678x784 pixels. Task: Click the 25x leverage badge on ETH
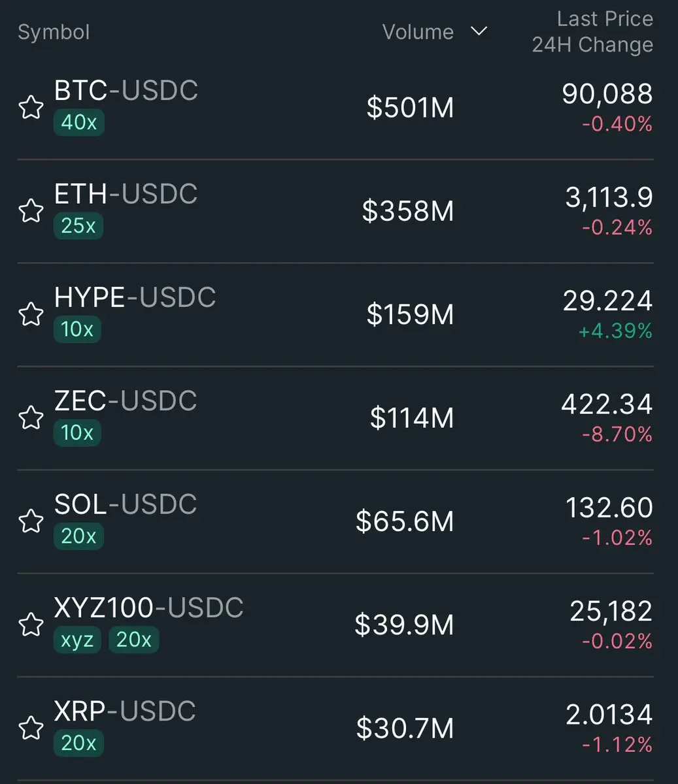78,226
